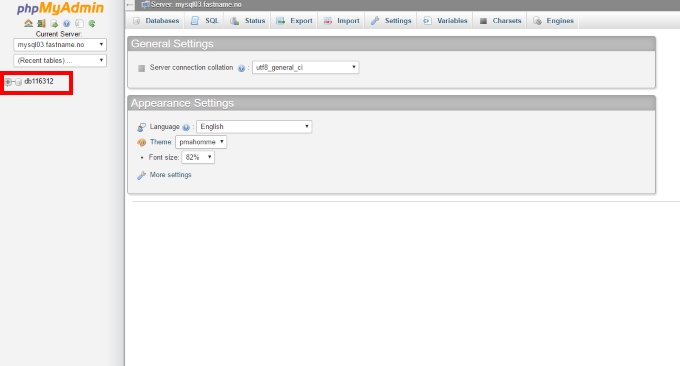The width and height of the screenshot is (680, 366).
Task: Switch to the Import tab
Action: point(342,21)
